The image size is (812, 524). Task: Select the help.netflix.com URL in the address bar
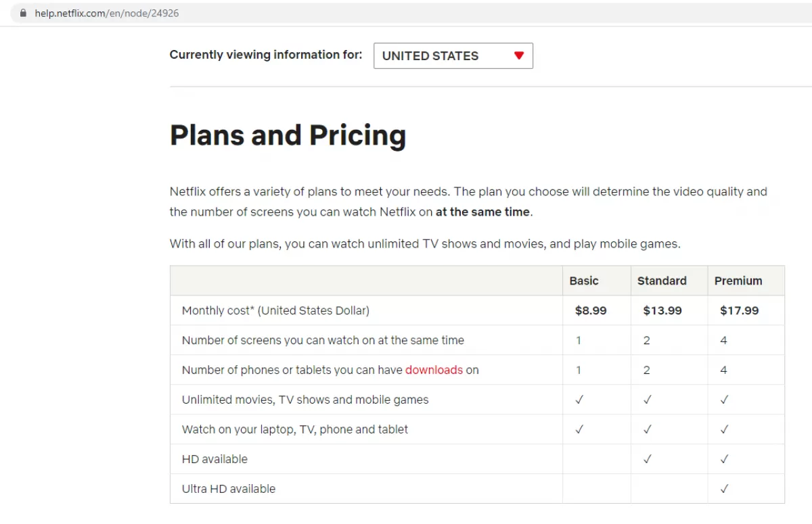coord(107,13)
